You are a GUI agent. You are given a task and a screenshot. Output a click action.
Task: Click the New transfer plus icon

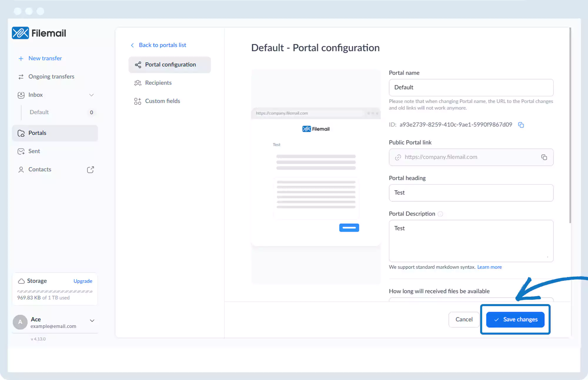point(21,59)
